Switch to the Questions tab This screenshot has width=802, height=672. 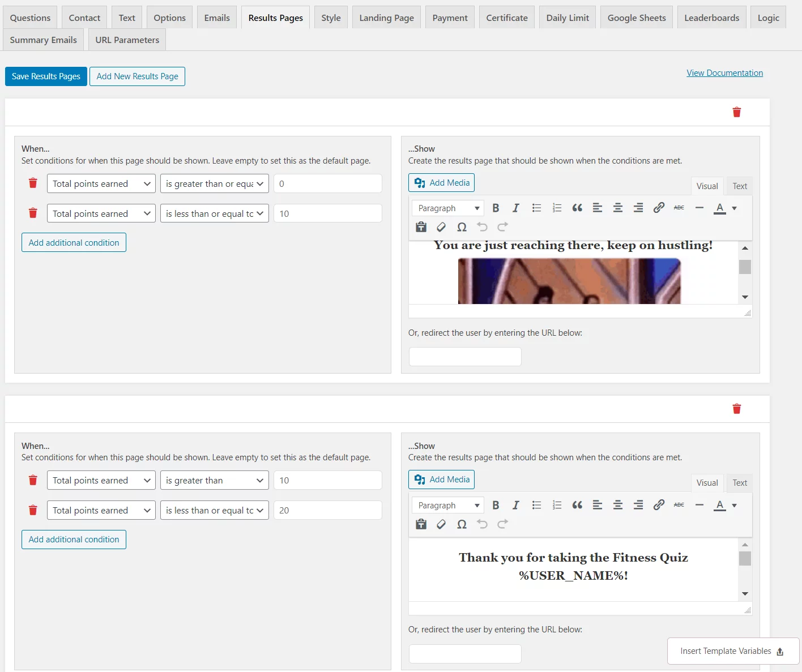coord(30,18)
